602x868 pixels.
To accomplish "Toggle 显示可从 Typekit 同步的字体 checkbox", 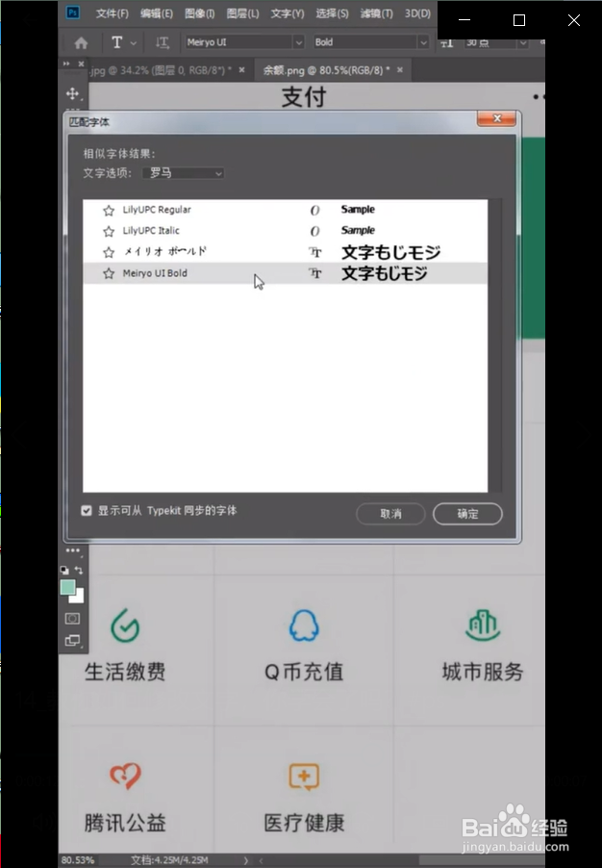I will coord(87,510).
